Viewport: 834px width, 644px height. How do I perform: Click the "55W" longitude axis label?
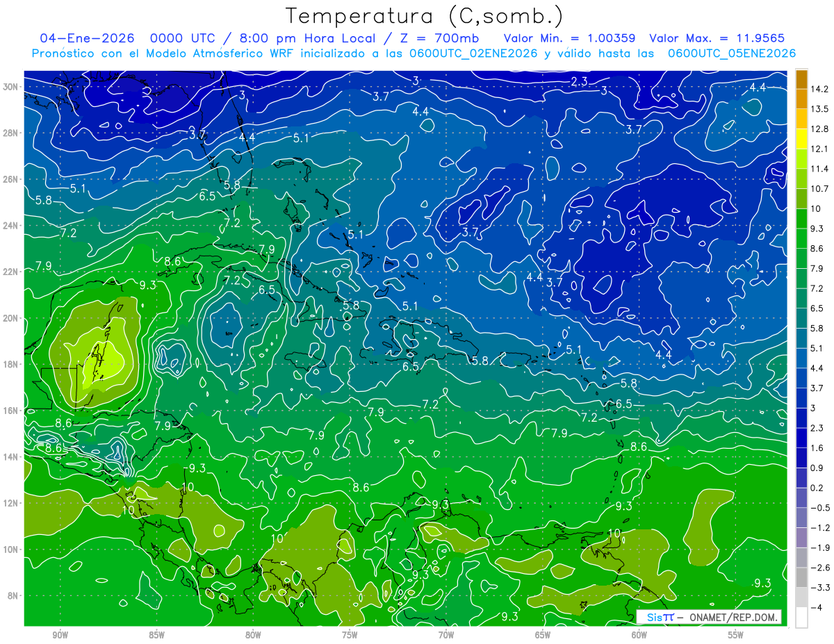coord(736,636)
